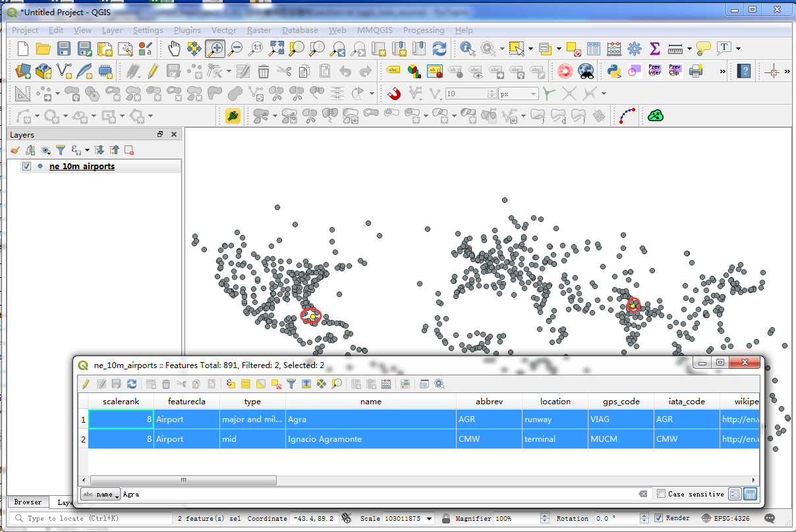Select all features in attribute table
This screenshot has height=532, width=796.
[246, 384]
